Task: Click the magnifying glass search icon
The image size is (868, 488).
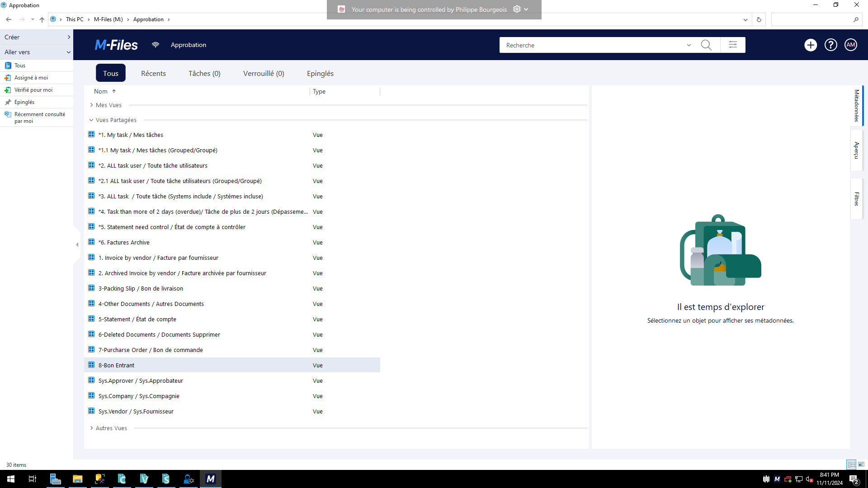Action: click(x=706, y=45)
